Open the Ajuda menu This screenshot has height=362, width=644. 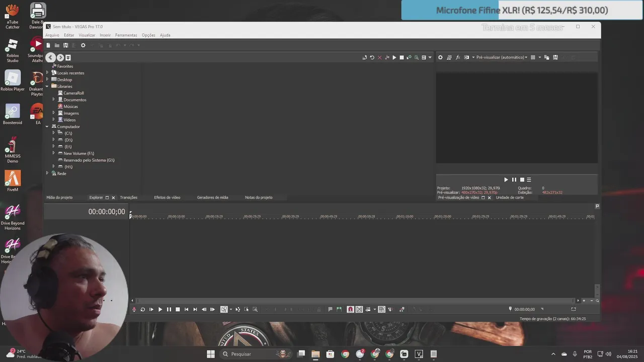point(165,35)
